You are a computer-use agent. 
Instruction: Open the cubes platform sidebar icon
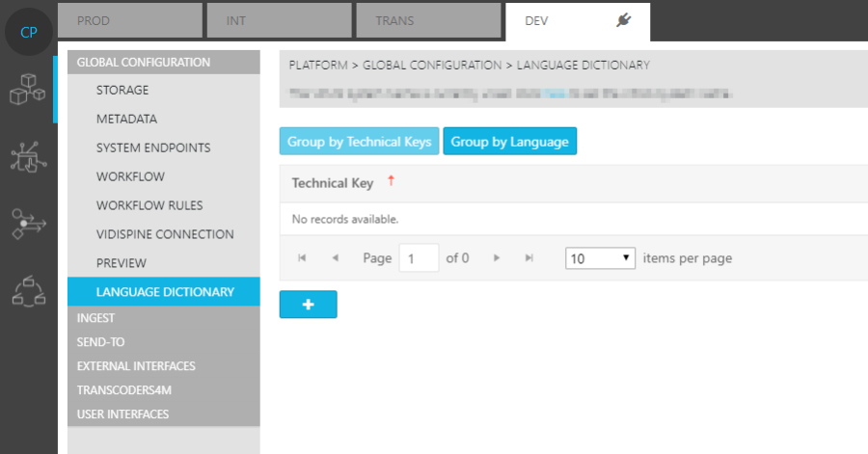coord(27,90)
